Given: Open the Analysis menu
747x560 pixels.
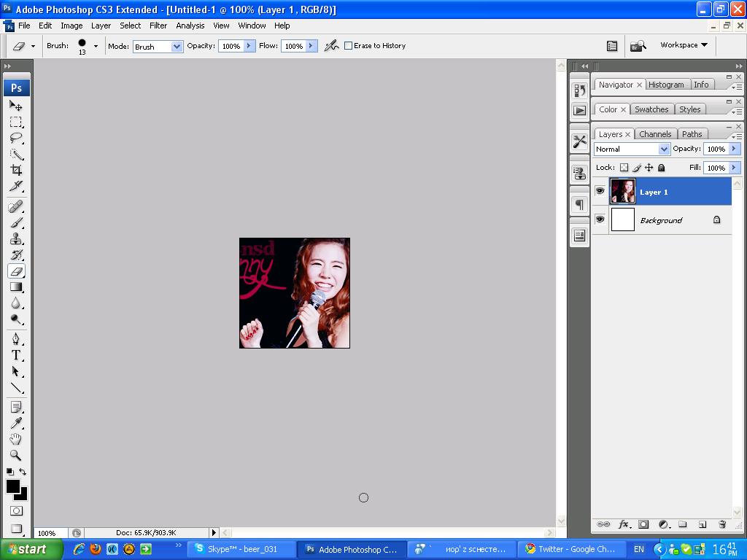Looking at the screenshot, I should coord(190,26).
